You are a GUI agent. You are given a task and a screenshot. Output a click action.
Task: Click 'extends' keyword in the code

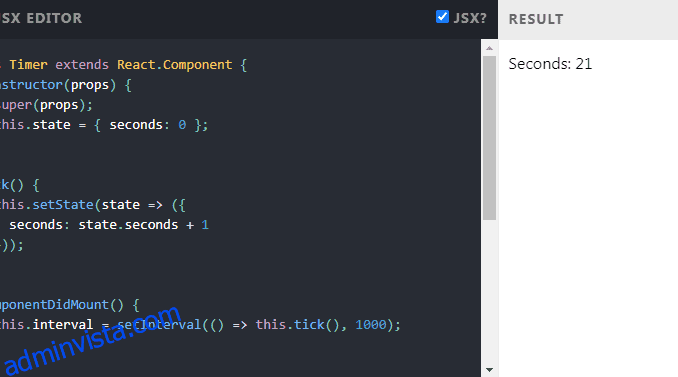(82, 65)
